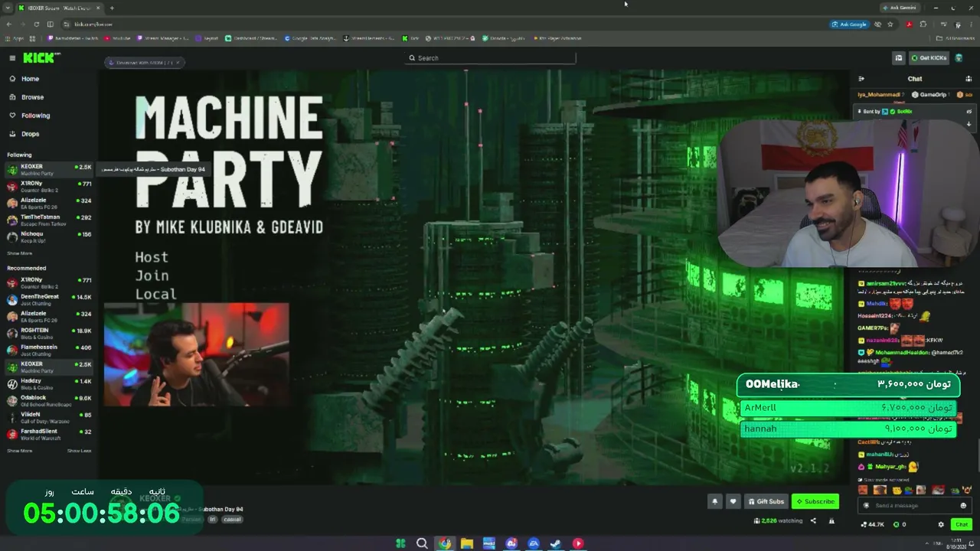This screenshot has height=551, width=980.
Task: Send message with green Chat button
Action: [962, 524]
